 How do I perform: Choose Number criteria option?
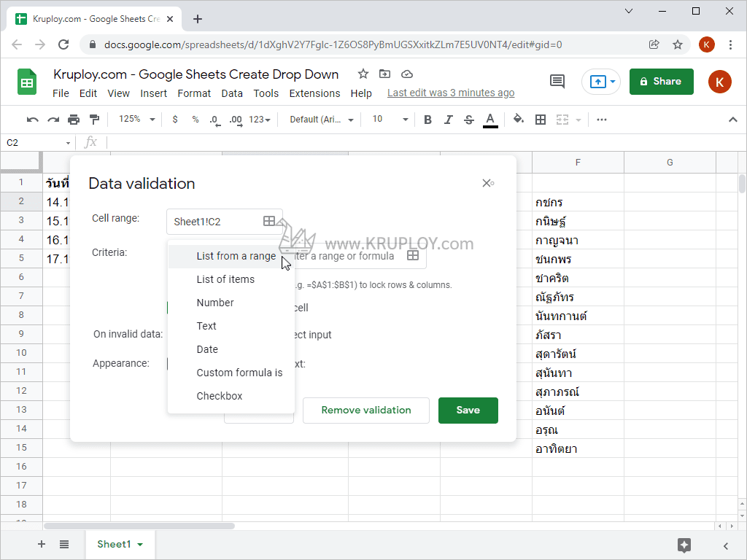(x=231, y=303)
